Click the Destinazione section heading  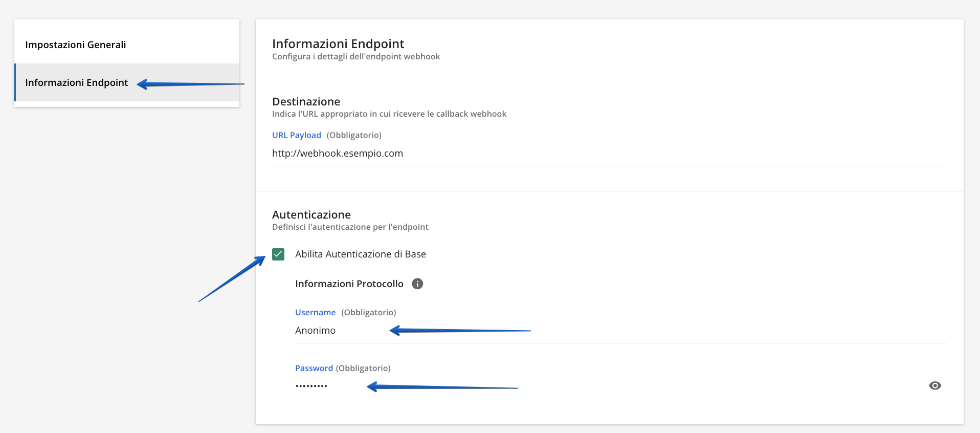point(306,101)
